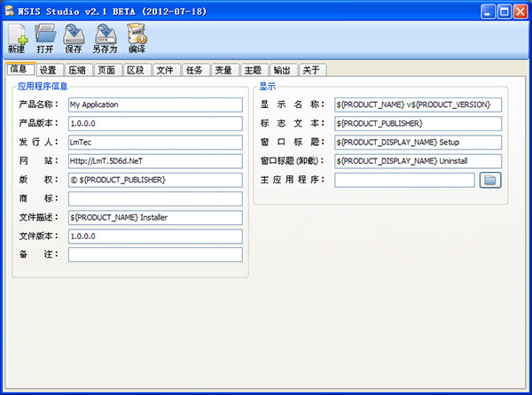Click the 窗口标题 (卸载) label

coord(292,161)
